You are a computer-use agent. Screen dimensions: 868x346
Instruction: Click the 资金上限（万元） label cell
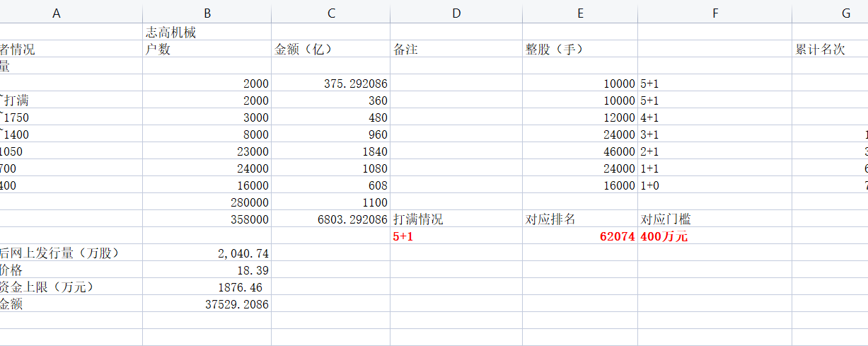(x=71, y=287)
